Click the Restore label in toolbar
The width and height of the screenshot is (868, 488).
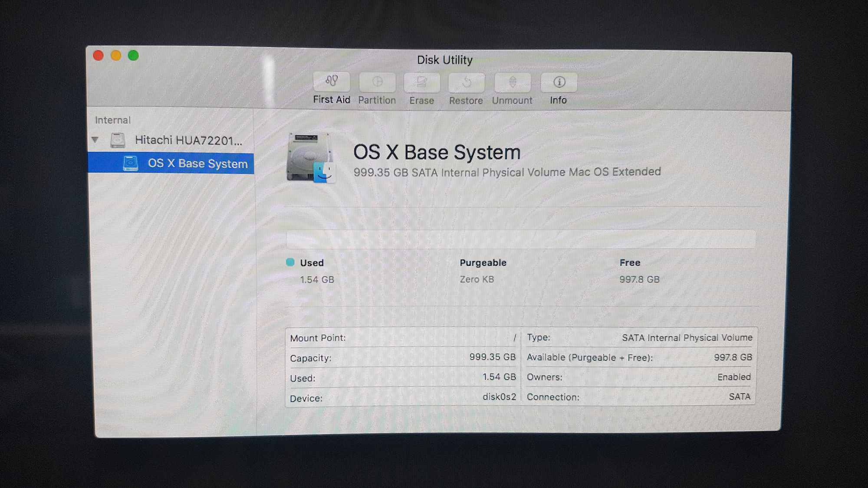[x=466, y=101]
